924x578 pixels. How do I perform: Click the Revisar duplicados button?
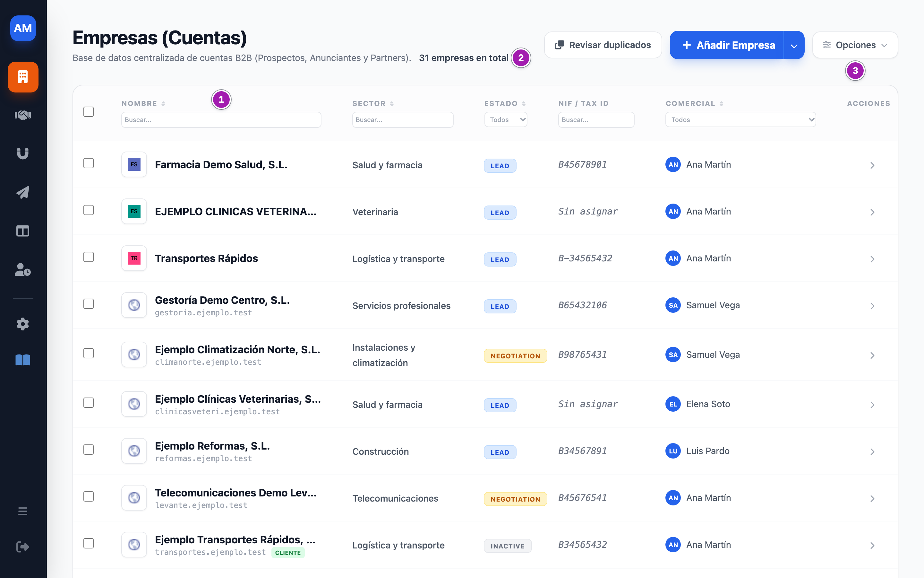click(x=603, y=45)
